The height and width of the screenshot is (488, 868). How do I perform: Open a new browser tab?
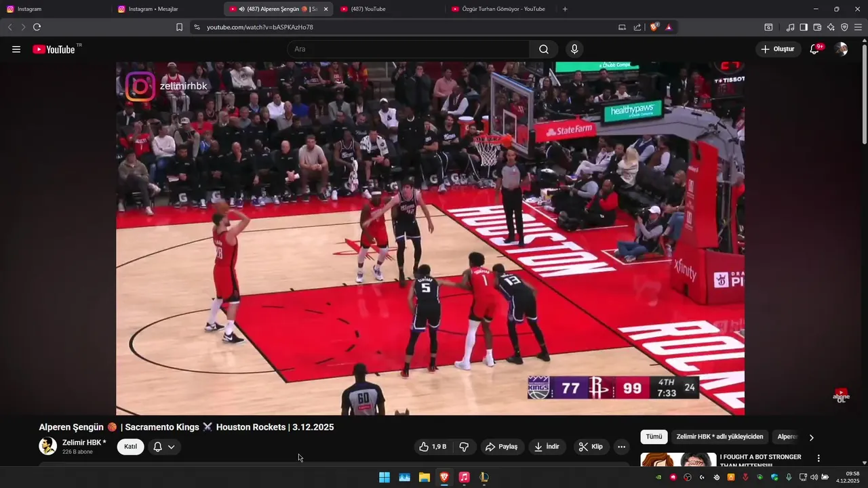click(565, 9)
